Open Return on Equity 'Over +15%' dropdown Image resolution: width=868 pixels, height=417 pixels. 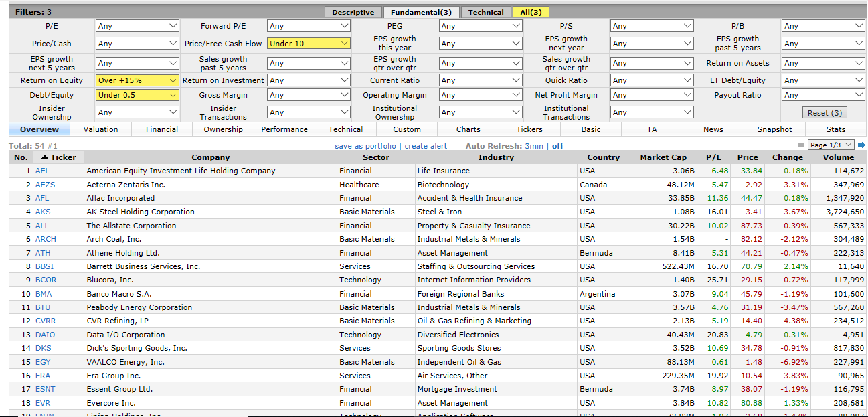[x=137, y=80]
